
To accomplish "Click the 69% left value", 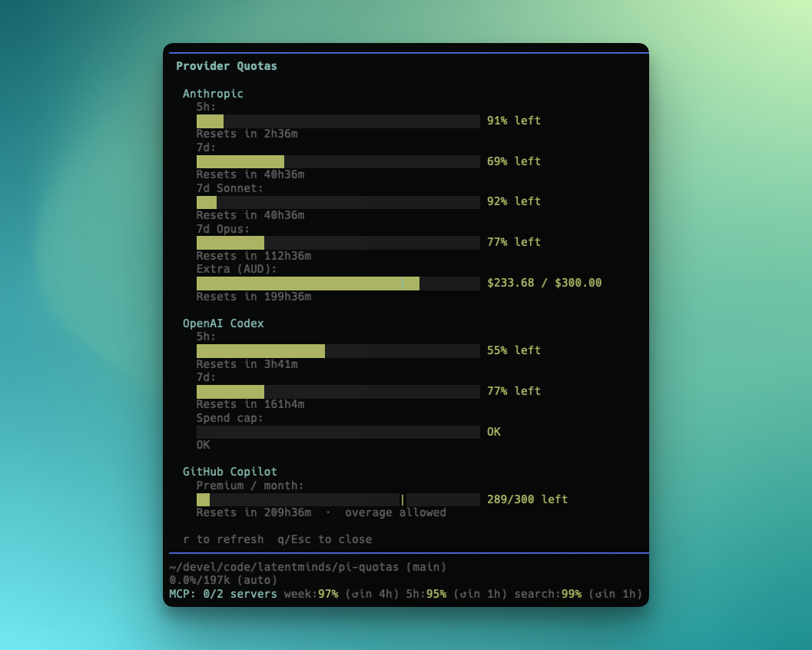I will coord(514,161).
